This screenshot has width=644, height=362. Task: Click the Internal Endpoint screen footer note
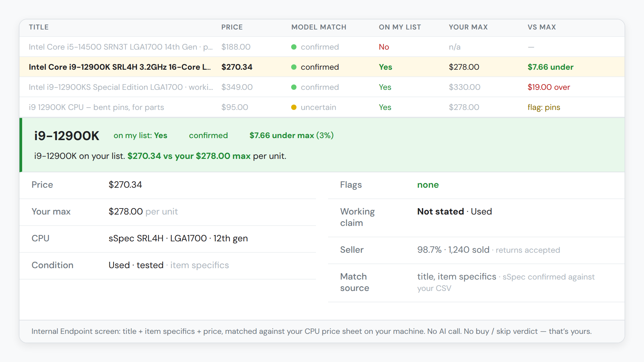click(x=311, y=331)
